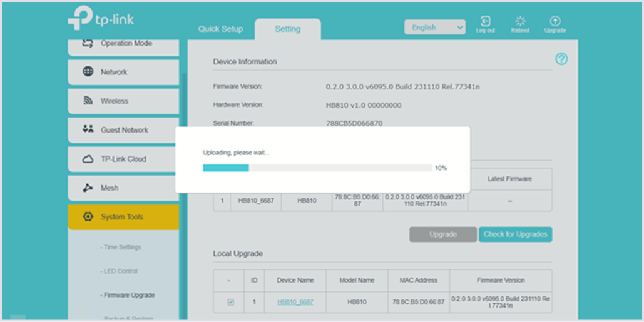Click the TP-Link Cloud icon

pyautogui.click(x=88, y=159)
